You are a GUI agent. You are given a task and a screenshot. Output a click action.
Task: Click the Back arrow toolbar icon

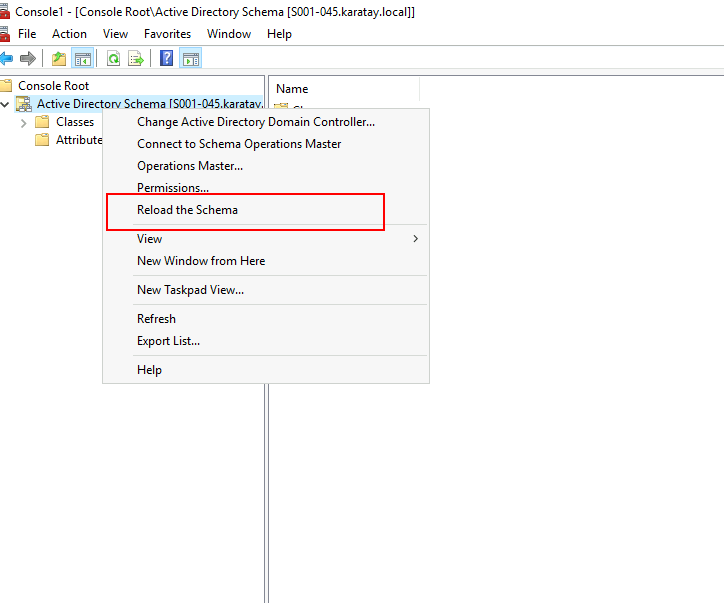(6, 59)
